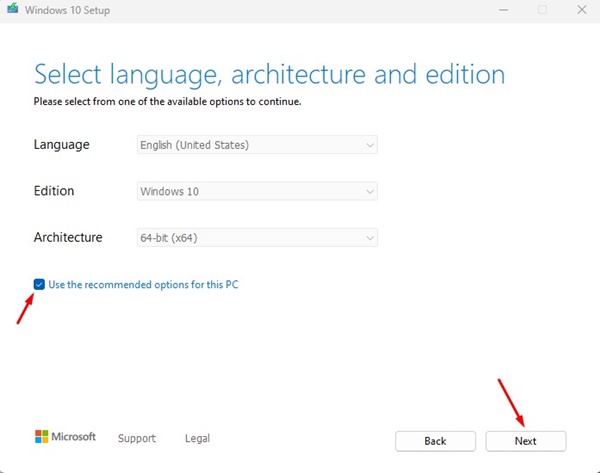The width and height of the screenshot is (600, 473).
Task: Click the Microsoft logo in the footer
Action: 42,437
